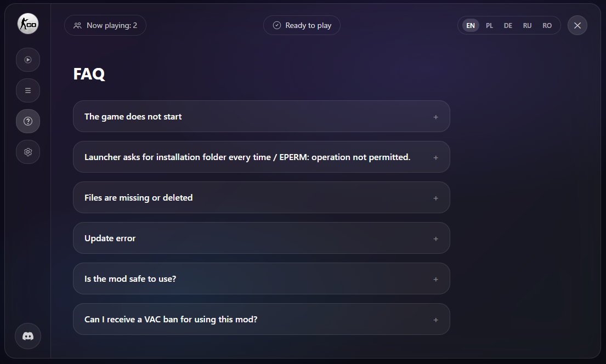The image size is (606, 364).
Task: Click the CSGO mod logo at the top left
Action: click(27, 24)
